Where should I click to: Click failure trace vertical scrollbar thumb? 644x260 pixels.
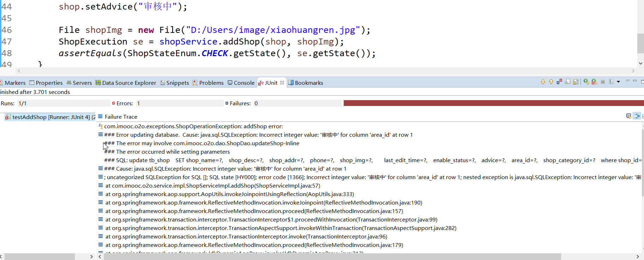(643, 162)
